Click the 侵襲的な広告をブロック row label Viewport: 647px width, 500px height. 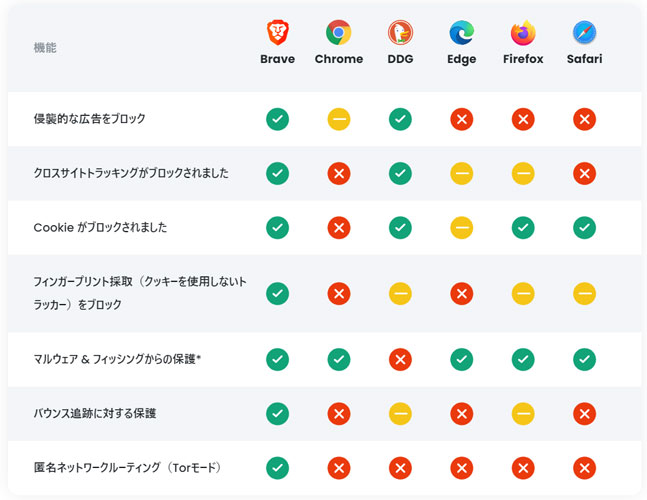90,119
